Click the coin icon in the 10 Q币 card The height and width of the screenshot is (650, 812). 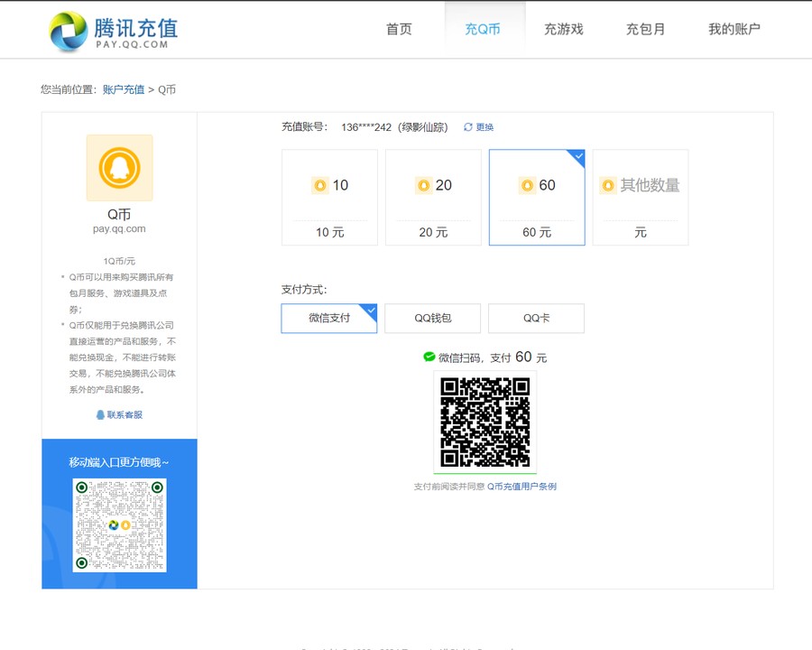[319, 185]
